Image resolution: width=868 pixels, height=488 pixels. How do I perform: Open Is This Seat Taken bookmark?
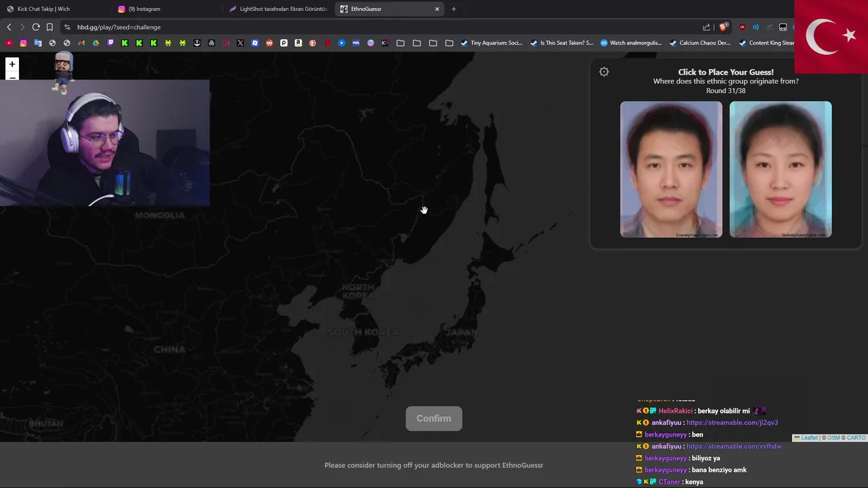(561, 43)
